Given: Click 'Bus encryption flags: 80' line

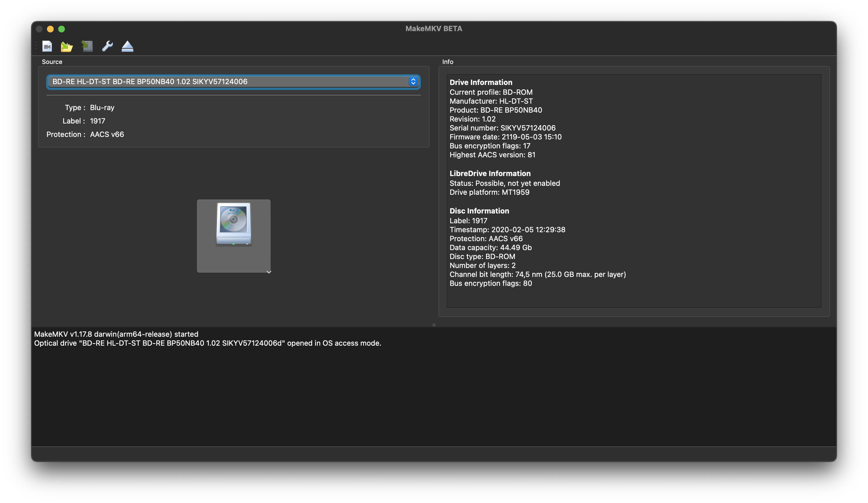Looking at the screenshot, I should [491, 284].
